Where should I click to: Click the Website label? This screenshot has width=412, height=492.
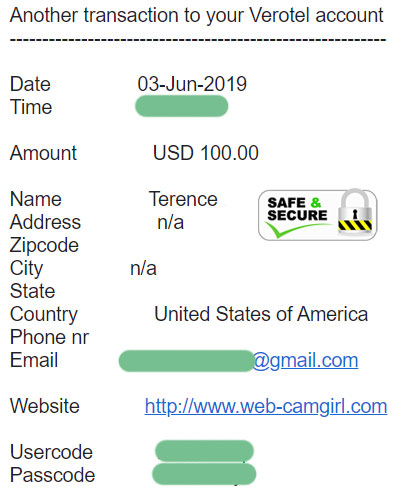pyautogui.click(x=45, y=406)
